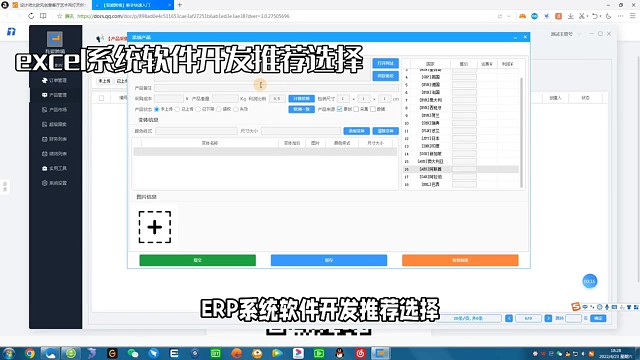Click the 计算价格 button beside the profit ratio
This screenshot has width=640, height=360.
click(x=302, y=98)
